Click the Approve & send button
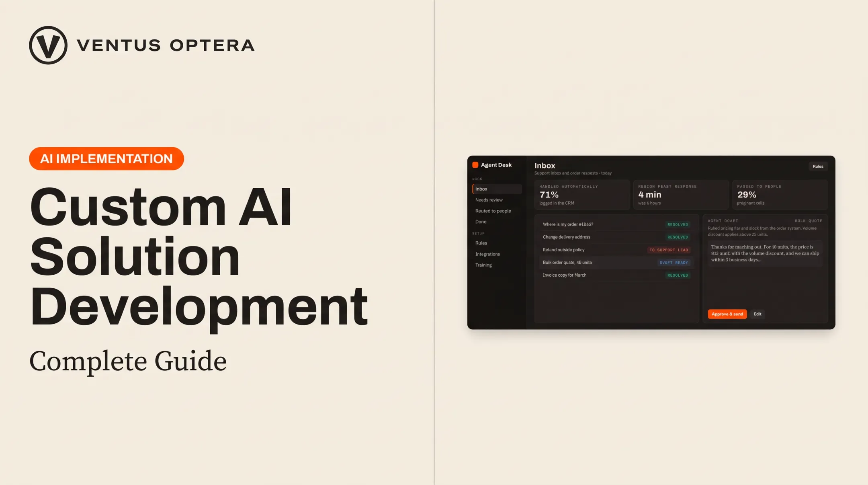 (x=727, y=314)
